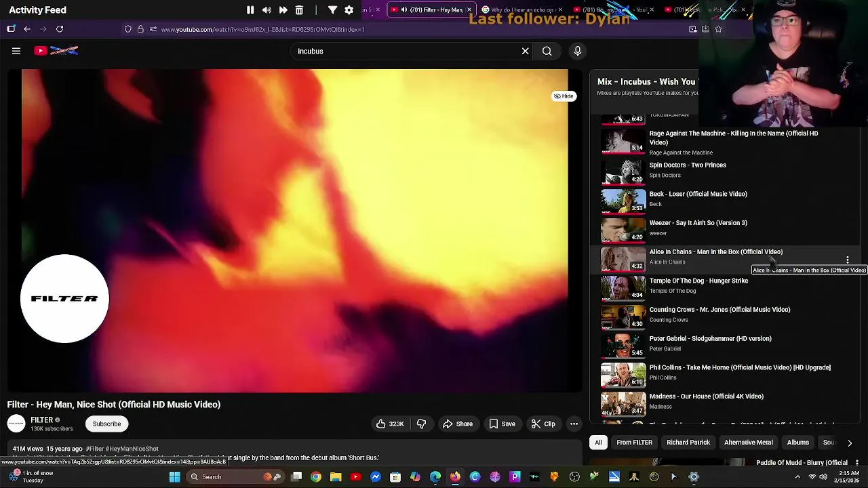Open the browser sidebar panel icon
868x488 pixels.
pos(11,29)
